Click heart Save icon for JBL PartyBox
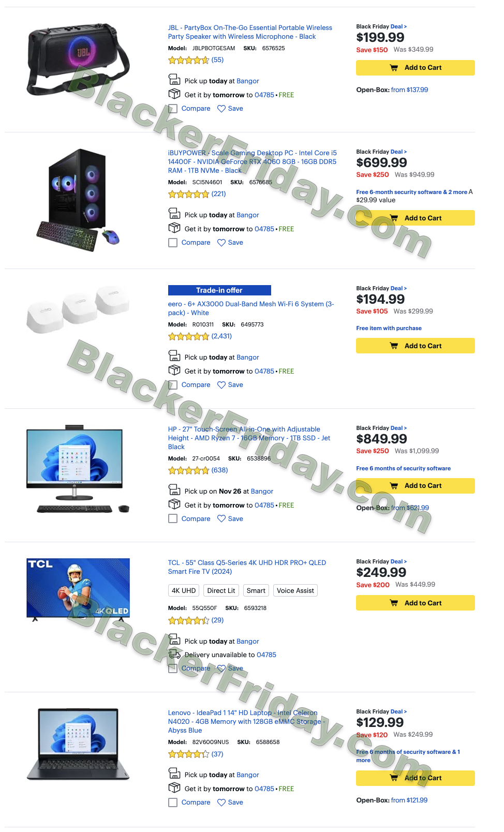Screen dimensions: 504x832 pos(221,109)
